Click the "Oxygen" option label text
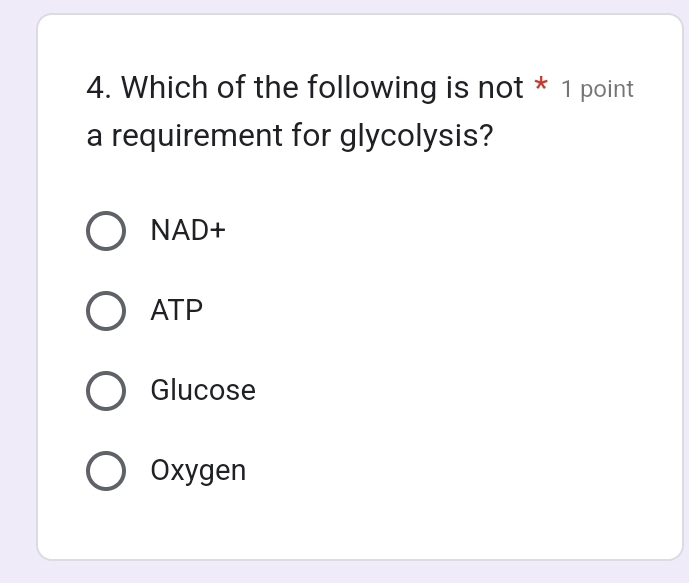Screen dimensions: 689x583 tap(198, 471)
